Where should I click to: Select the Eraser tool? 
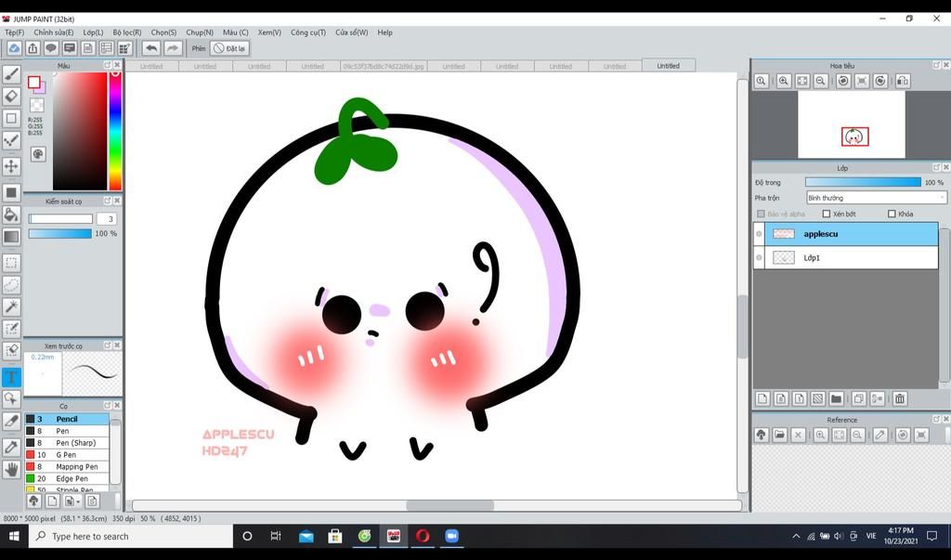coord(12,96)
